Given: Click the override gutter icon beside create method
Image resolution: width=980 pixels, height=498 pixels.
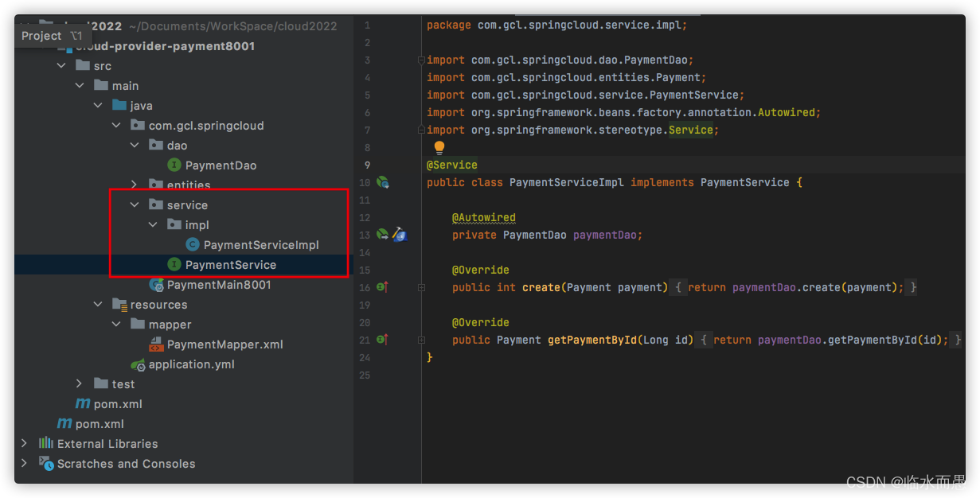Looking at the screenshot, I should point(382,287).
